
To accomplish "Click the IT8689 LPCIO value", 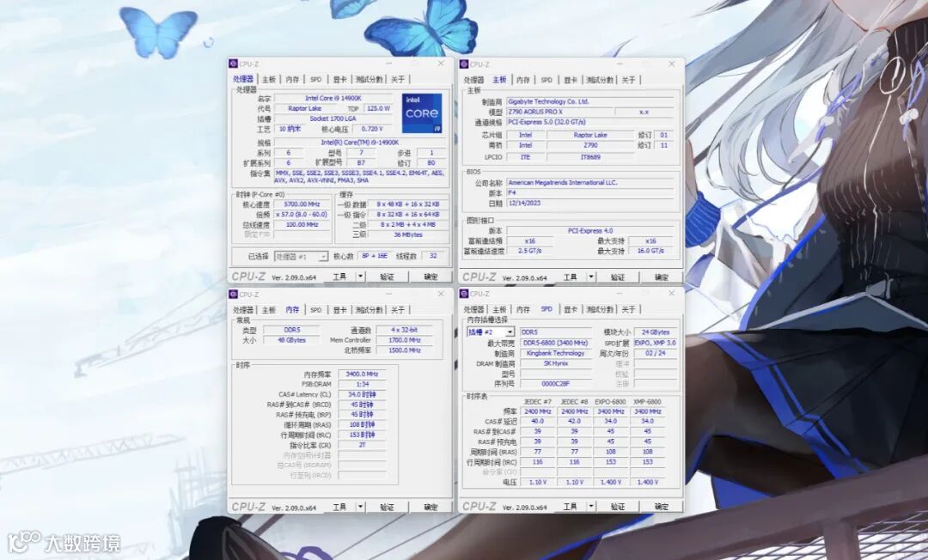I will click(x=590, y=157).
